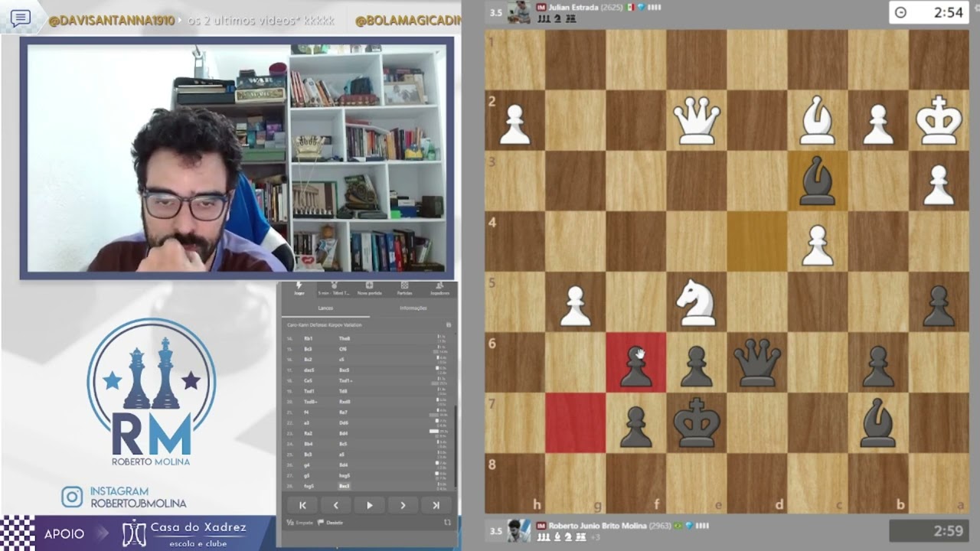Image resolution: width=980 pixels, height=551 pixels.
Task: Select the white knight on e5
Action: click(696, 302)
